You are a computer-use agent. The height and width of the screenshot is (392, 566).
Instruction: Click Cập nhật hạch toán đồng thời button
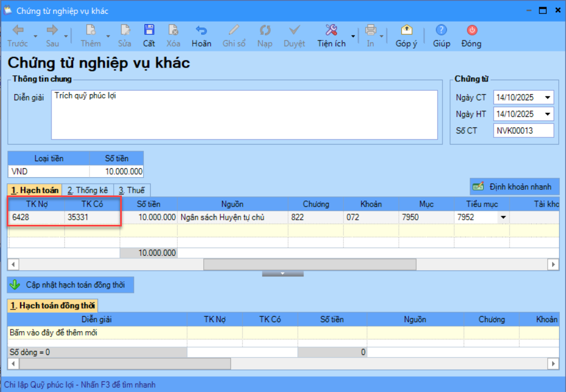click(x=71, y=285)
